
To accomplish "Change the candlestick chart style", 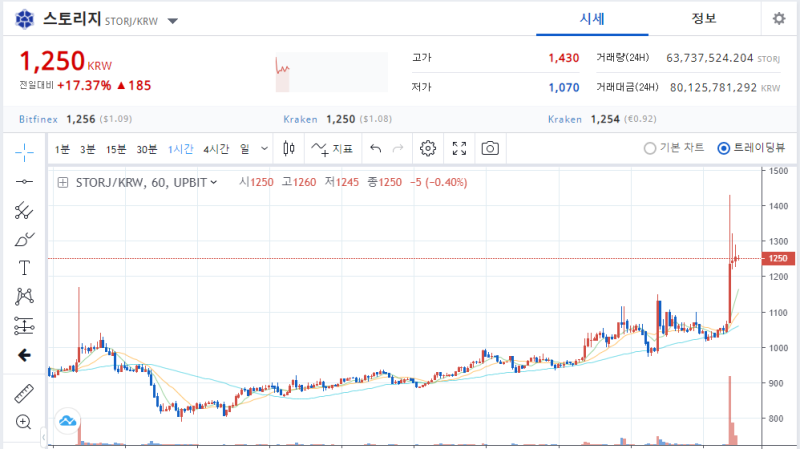I will point(289,148).
